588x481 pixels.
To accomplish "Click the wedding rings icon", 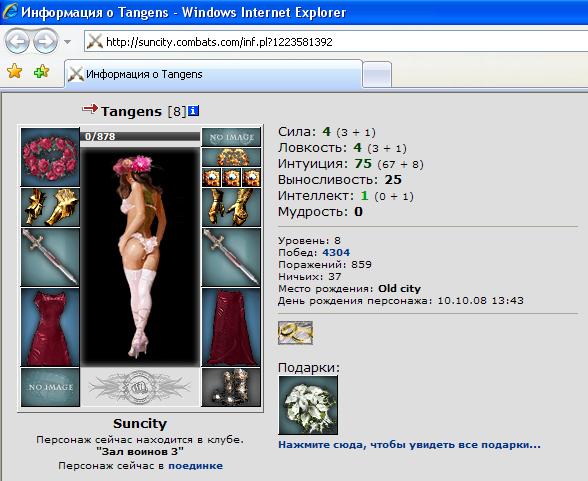I will pos(296,333).
